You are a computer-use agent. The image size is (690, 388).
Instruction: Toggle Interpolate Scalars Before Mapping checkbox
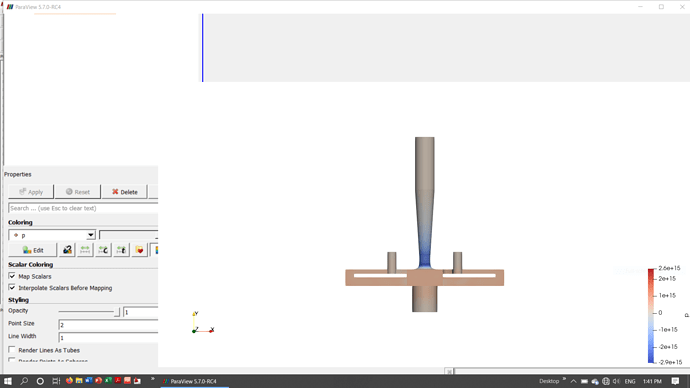point(12,288)
